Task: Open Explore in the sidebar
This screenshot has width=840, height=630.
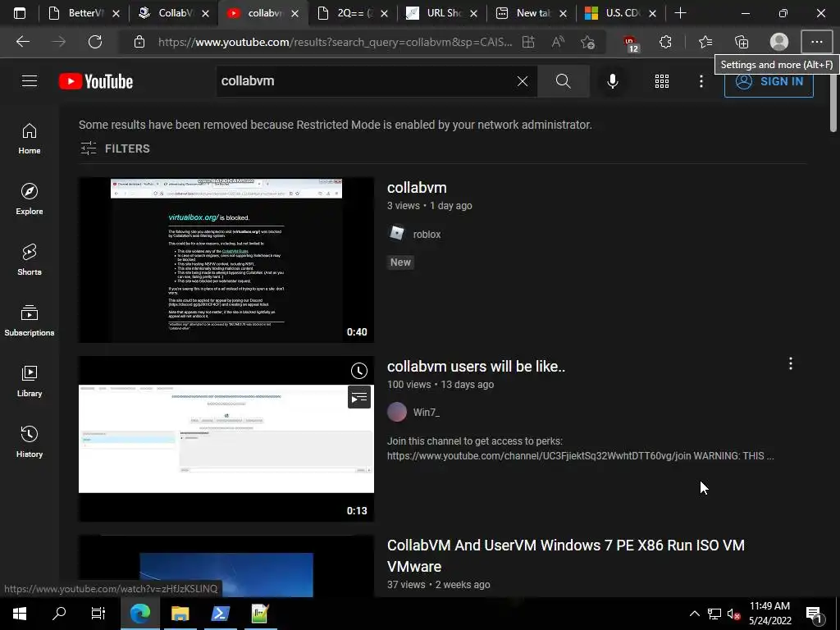Action: (x=30, y=199)
